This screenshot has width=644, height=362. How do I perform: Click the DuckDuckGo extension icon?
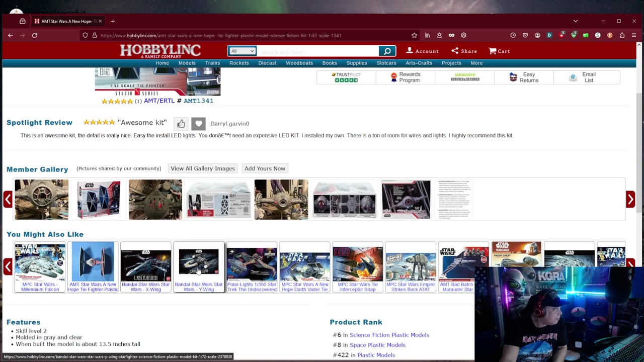point(610,35)
